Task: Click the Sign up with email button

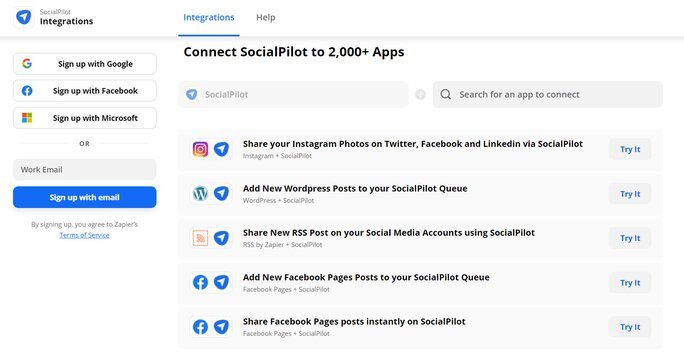Action: pos(85,197)
